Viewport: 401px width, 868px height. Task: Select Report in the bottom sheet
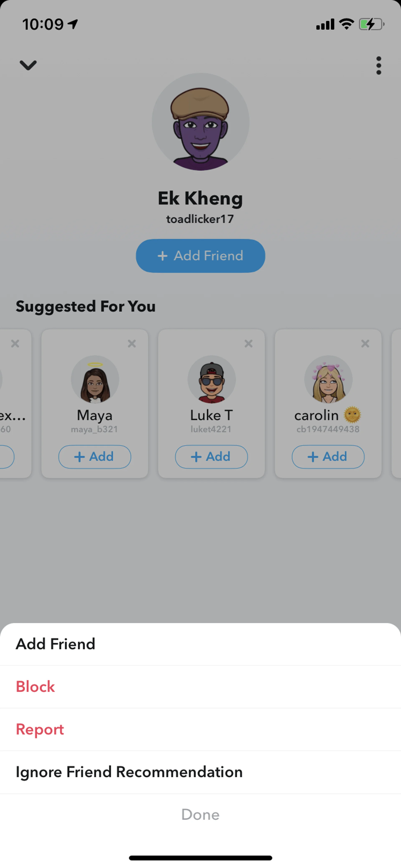click(x=200, y=729)
